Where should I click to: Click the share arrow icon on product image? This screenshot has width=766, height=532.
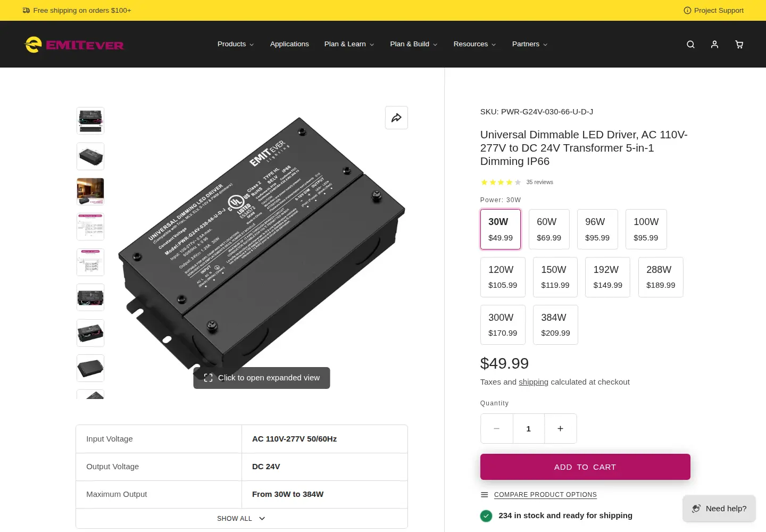[x=396, y=118]
